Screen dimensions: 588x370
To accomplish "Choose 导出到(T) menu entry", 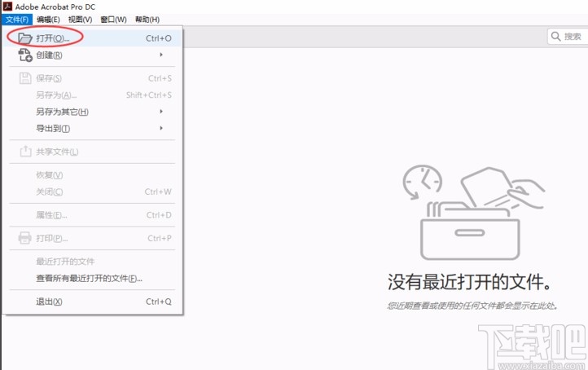I will (93, 129).
